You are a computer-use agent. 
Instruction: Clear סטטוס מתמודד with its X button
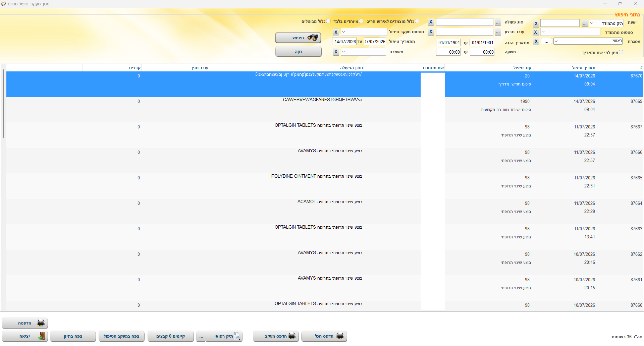[536, 32]
